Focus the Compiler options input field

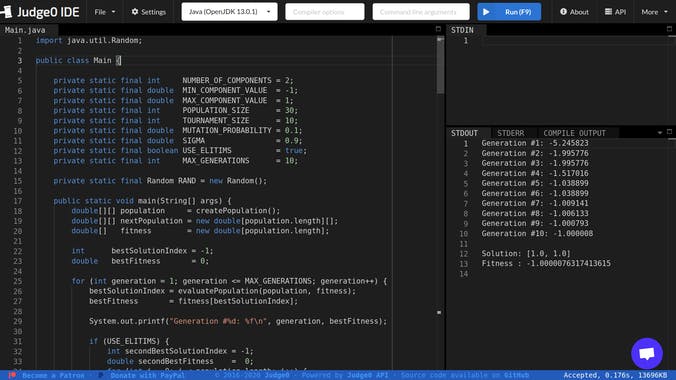click(x=325, y=12)
